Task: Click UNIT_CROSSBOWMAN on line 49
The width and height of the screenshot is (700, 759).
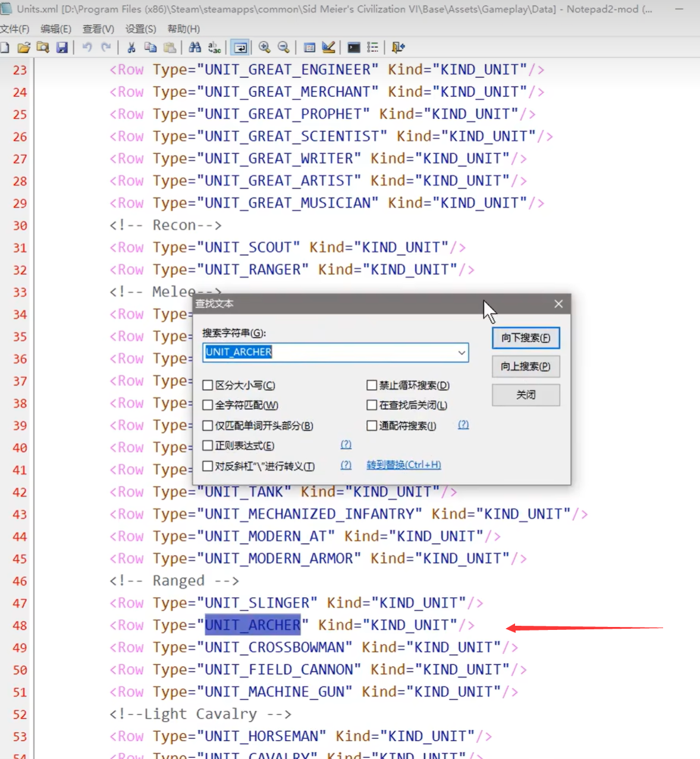Action: [275, 647]
